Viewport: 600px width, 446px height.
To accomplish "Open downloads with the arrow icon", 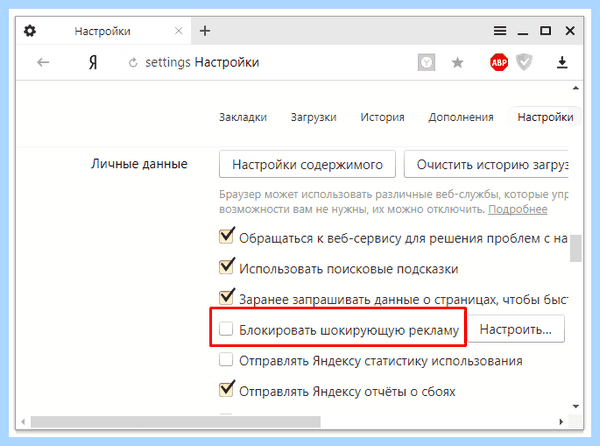I will pyautogui.click(x=562, y=62).
